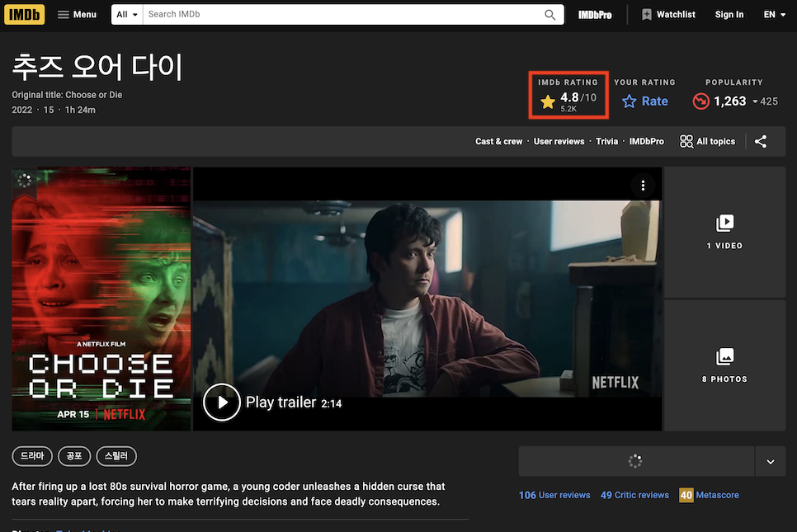Click the trailer video frame

pyautogui.click(x=427, y=299)
